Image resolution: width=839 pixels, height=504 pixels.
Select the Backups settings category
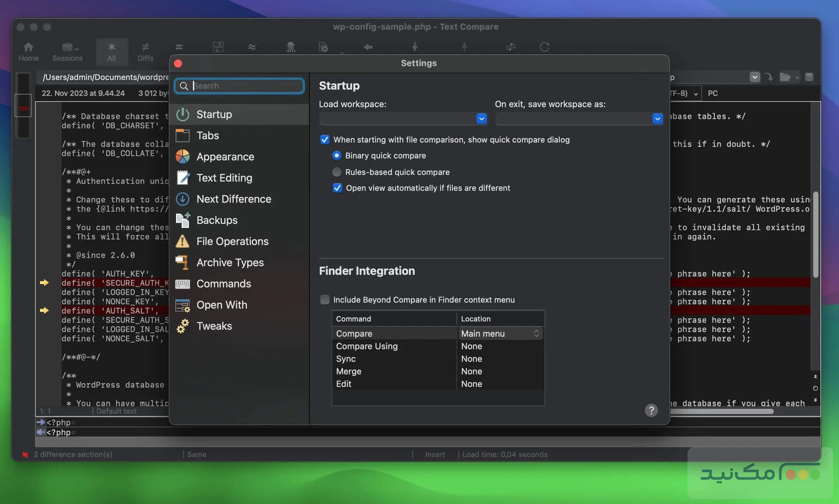[x=217, y=220]
